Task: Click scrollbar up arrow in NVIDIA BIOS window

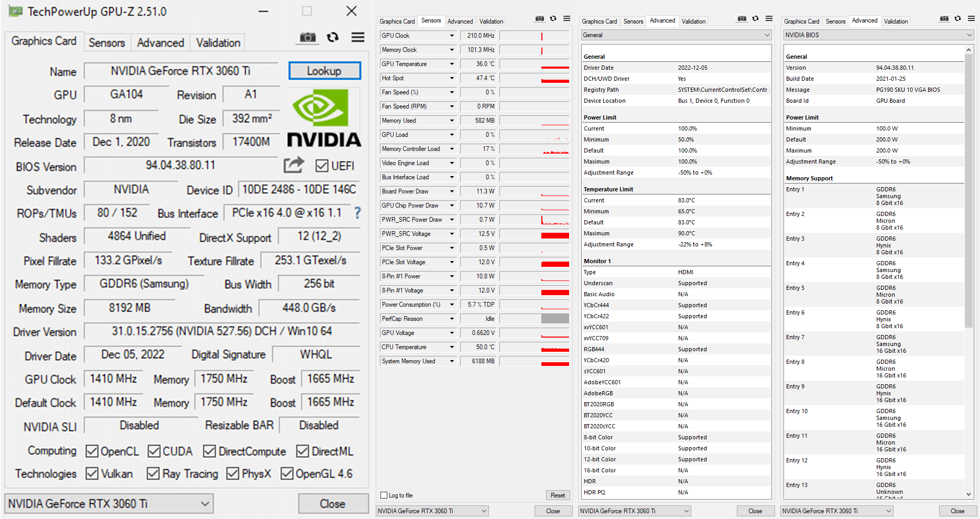Action: (x=968, y=49)
